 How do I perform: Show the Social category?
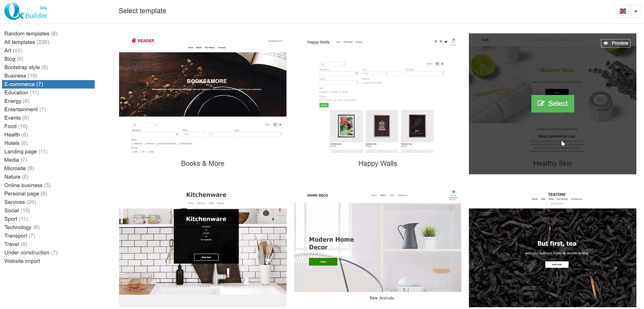click(17, 211)
